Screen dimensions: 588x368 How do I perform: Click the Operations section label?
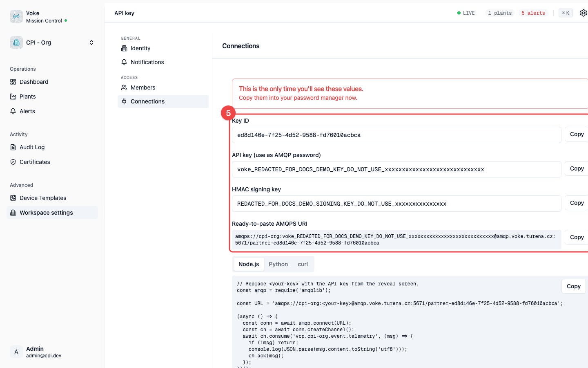tap(23, 69)
